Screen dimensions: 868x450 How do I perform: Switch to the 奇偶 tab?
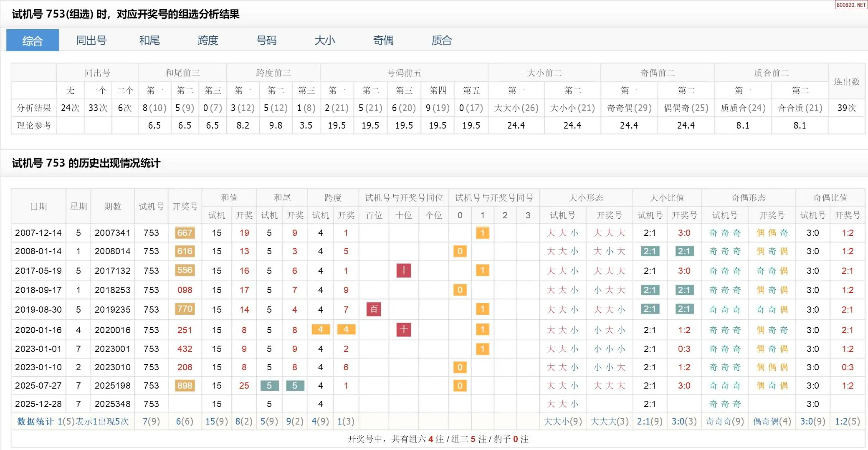tap(383, 40)
